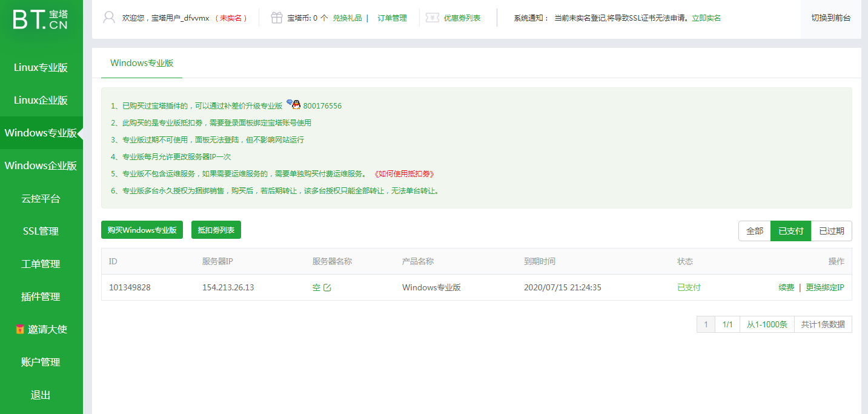Viewport: 868px width, 414px height.
Task: Open 优惠券列表 link
Action: tap(462, 18)
